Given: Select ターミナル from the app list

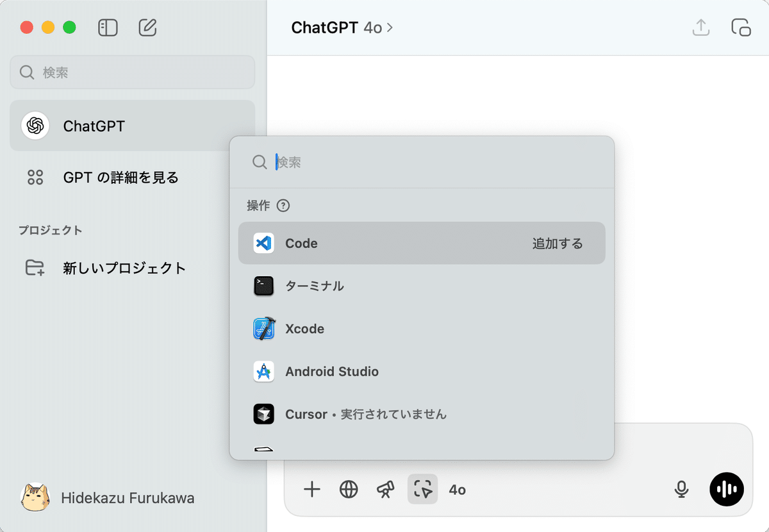Looking at the screenshot, I should click(x=315, y=286).
